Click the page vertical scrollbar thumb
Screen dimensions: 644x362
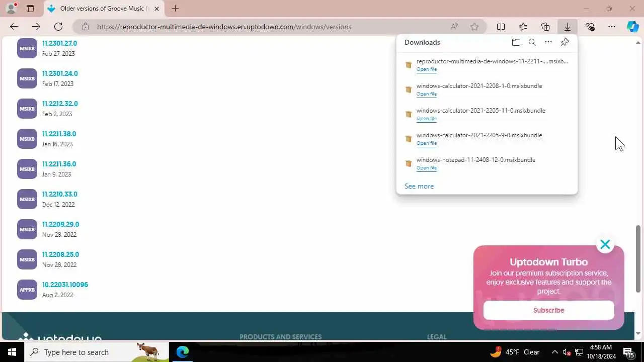coord(638,259)
